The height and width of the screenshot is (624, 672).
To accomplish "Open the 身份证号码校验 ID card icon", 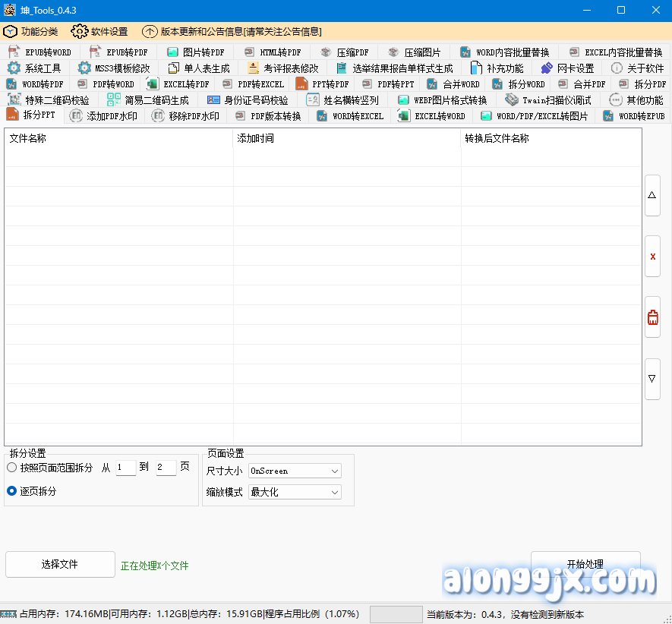I will [x=213, y=100].
